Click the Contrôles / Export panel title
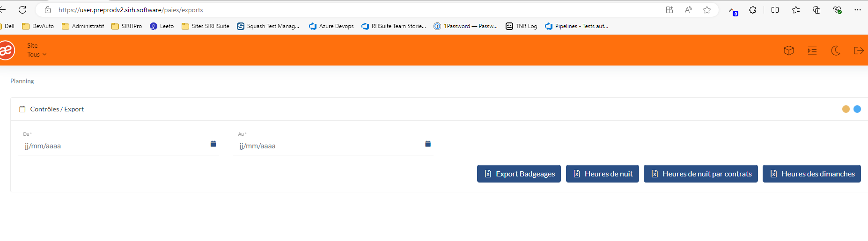 (57, 109)
